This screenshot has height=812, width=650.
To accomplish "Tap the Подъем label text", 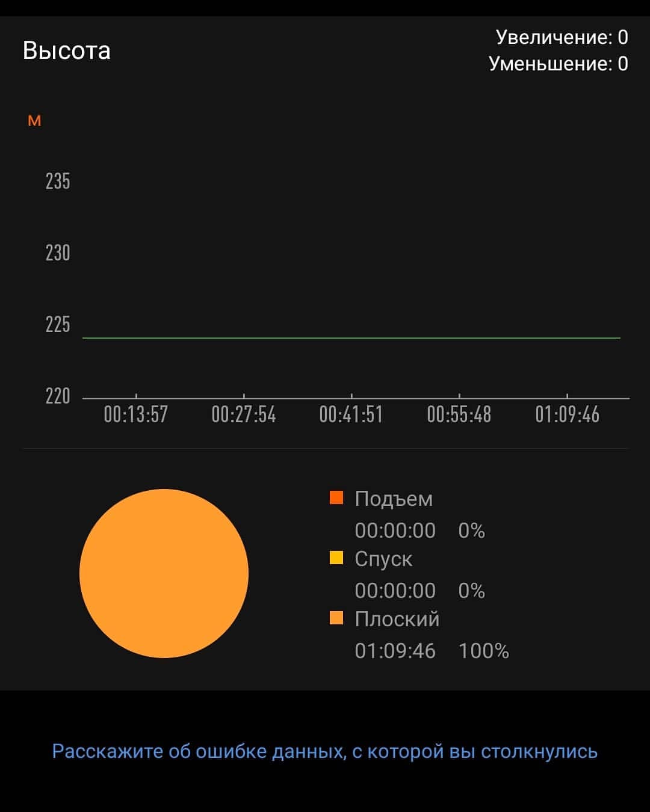I will tap(394, 499).
